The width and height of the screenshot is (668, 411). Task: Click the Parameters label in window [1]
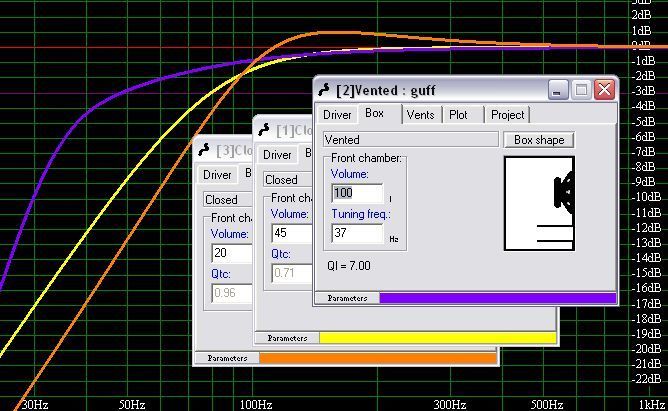(x=287, y=338)
